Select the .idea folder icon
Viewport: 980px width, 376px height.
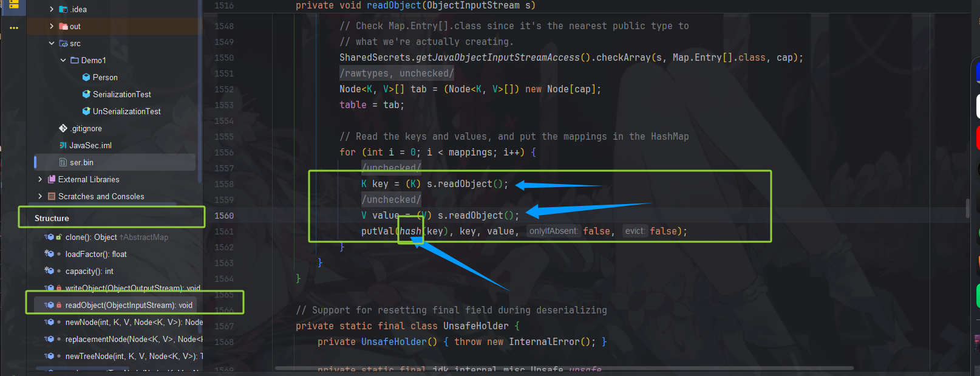[x=63, y=9]
